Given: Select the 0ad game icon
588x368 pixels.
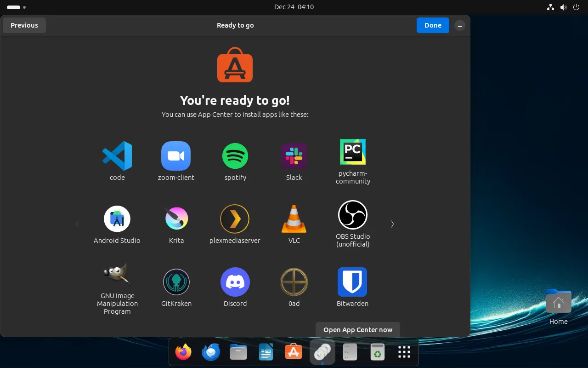Looking at the screenshot, I should [294, 282].
